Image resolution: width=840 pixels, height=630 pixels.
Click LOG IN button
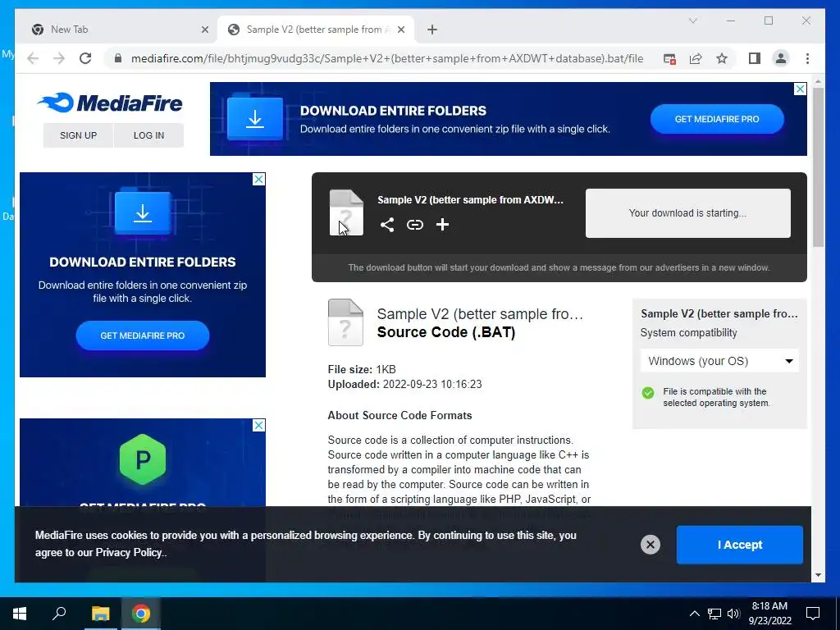coord(149,135)
